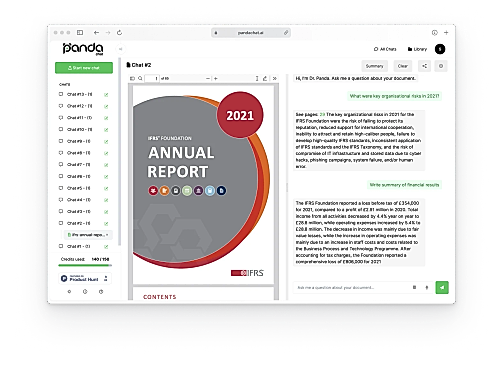Collapse the sidebar with the arrow button
Screen dimensions: 503x368
click(120, 49)
